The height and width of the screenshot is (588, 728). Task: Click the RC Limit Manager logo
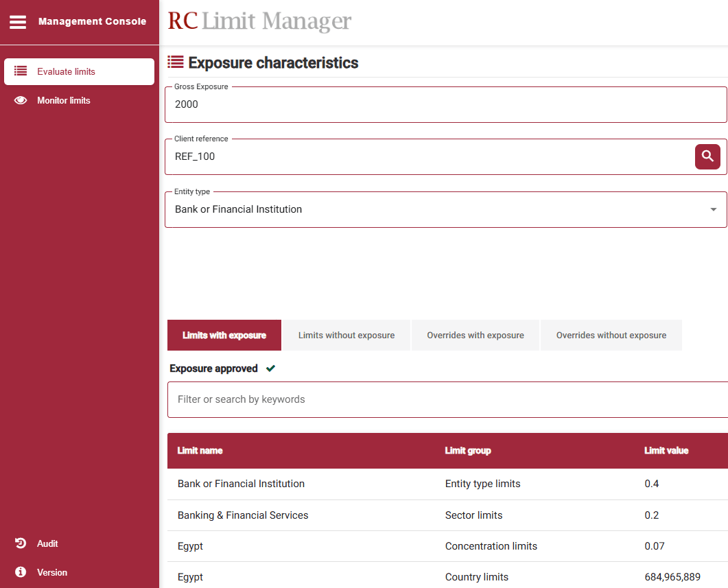click(259, 21)
